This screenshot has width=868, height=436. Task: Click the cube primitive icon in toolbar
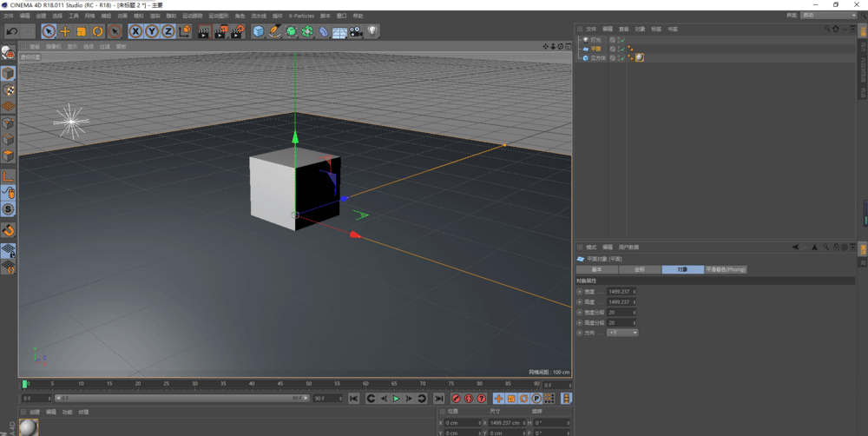[x=258, y=31]
